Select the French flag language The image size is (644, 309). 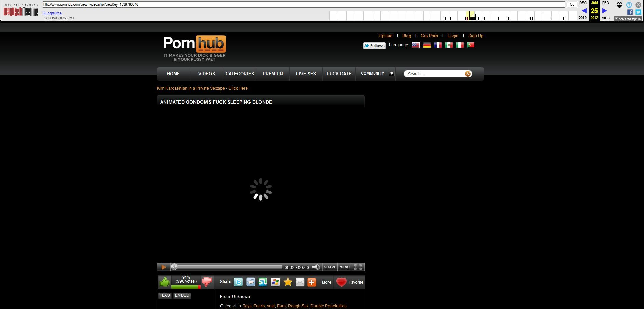(438, 45)
